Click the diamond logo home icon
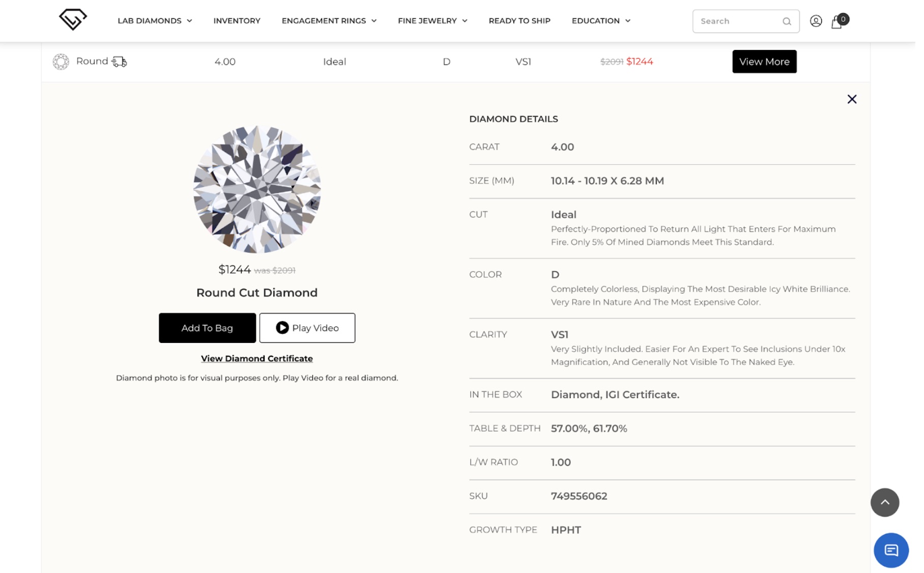This screenshot has width=924, height=573. coord(73,20)
